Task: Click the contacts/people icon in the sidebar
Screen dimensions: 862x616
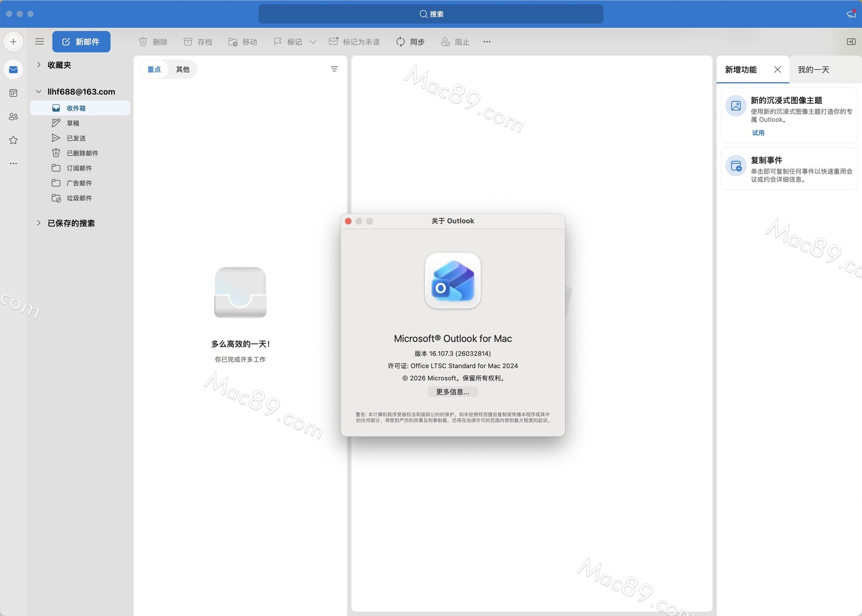Action: click(x=13, y=117)
